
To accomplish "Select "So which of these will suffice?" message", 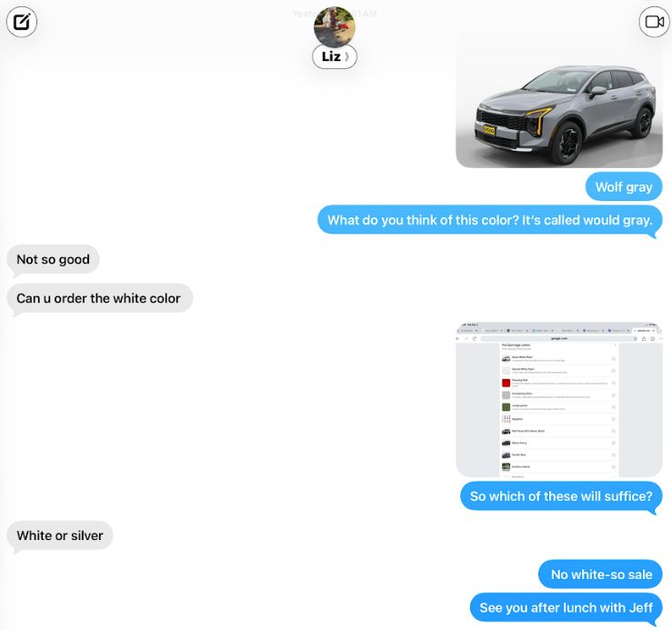I will pyautogui.click(x=561, y=496).
